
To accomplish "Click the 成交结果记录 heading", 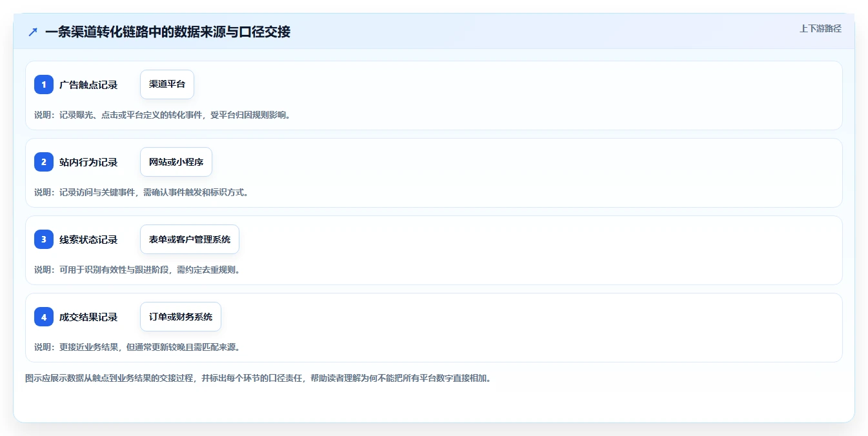I will coord(88,317).
